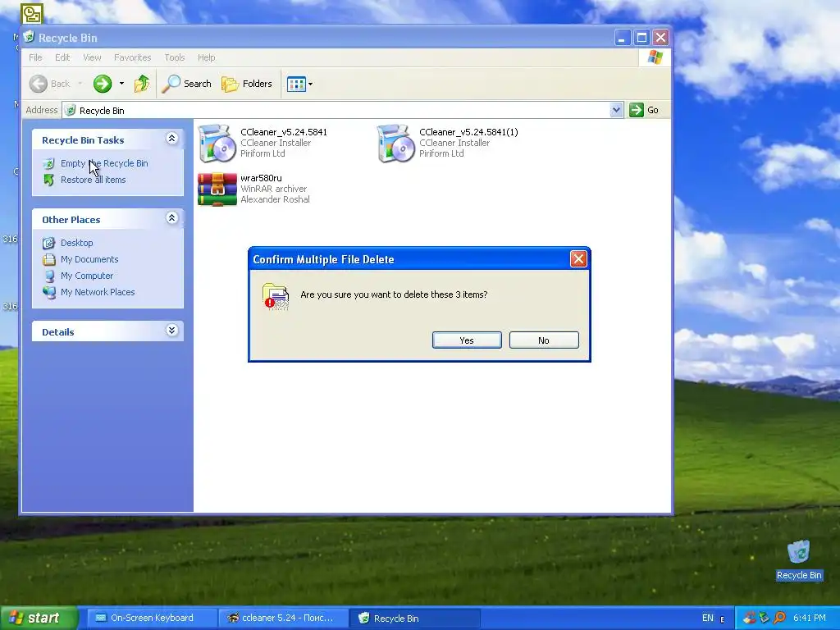The height and width of the screenshot is (630, 840).
Task: Click the Recycle Bin icon in Address bar
Action: [71, 111]
